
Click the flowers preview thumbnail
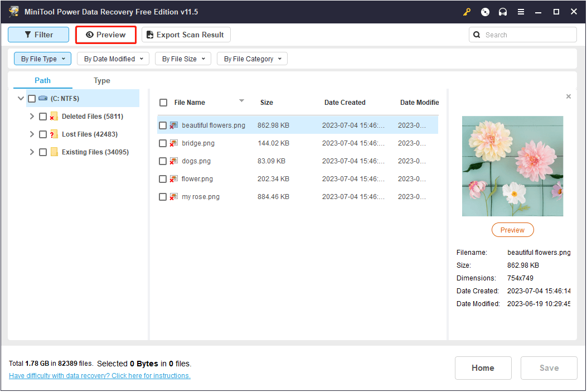(512, 166)
